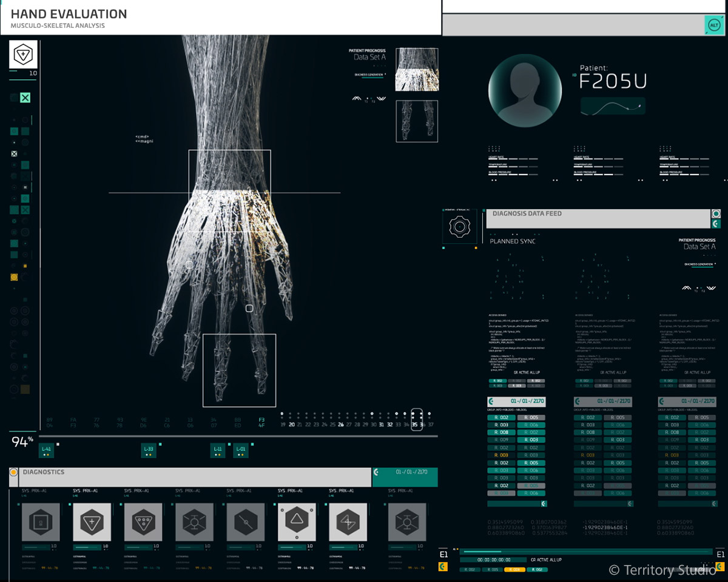Select the triangle-plus tile in the Diagnostics row
Screen dimensions: 728x582
tap(92, 522)
